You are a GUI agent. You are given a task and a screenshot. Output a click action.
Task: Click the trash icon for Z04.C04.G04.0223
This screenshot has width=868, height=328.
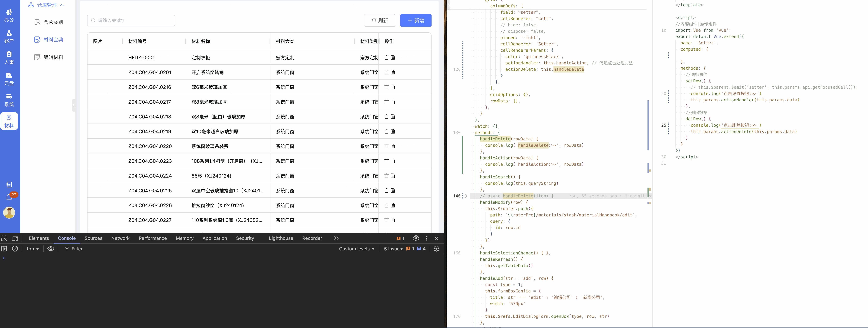pos(387,161)
